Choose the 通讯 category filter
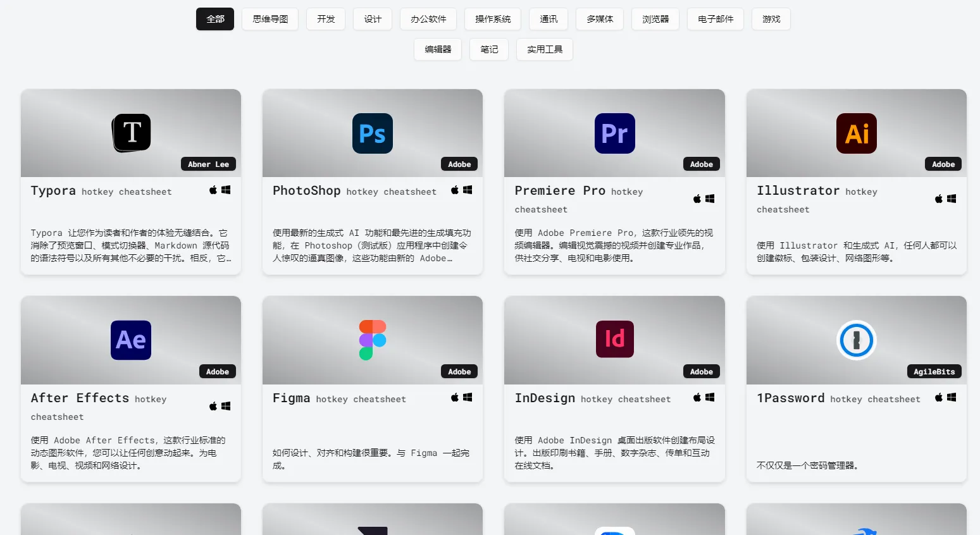980x535 pixels. pos(549,19)
